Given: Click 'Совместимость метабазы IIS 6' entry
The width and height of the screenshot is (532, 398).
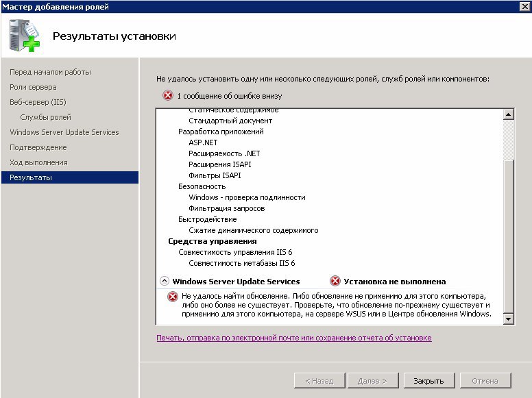Looking at the screenshot, I should 242,263.
